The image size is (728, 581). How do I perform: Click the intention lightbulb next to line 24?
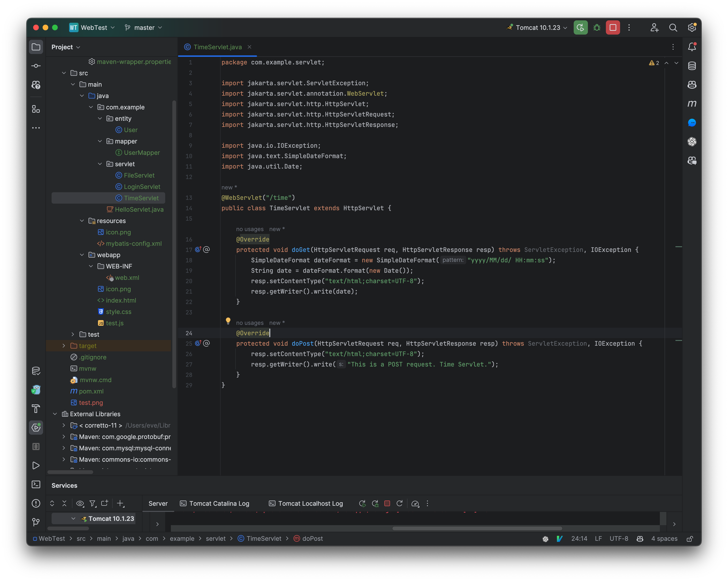(228, 321)
